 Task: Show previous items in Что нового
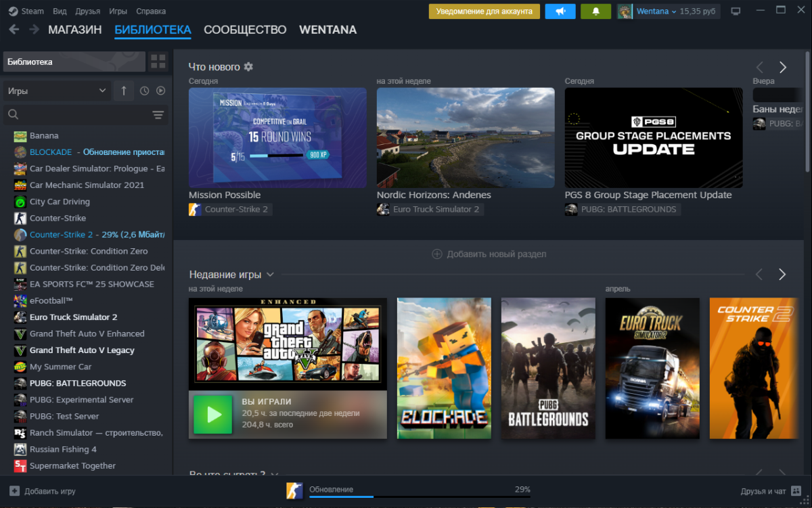click(759, 68)
